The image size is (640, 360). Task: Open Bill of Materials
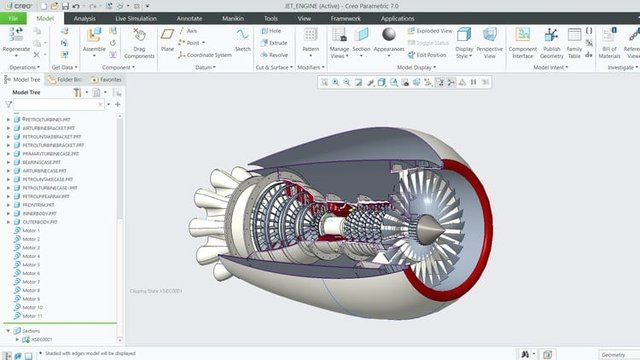pyautogui.click(x=609, y=43)
